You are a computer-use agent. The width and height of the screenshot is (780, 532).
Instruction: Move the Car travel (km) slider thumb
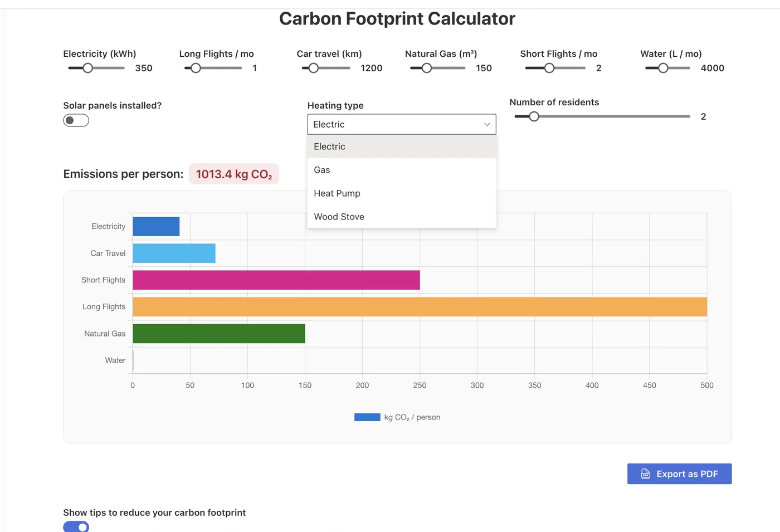(314, 68)
